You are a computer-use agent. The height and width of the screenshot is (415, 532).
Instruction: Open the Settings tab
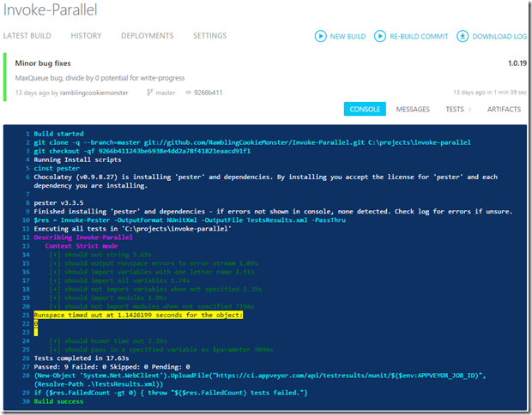(210, 36)
